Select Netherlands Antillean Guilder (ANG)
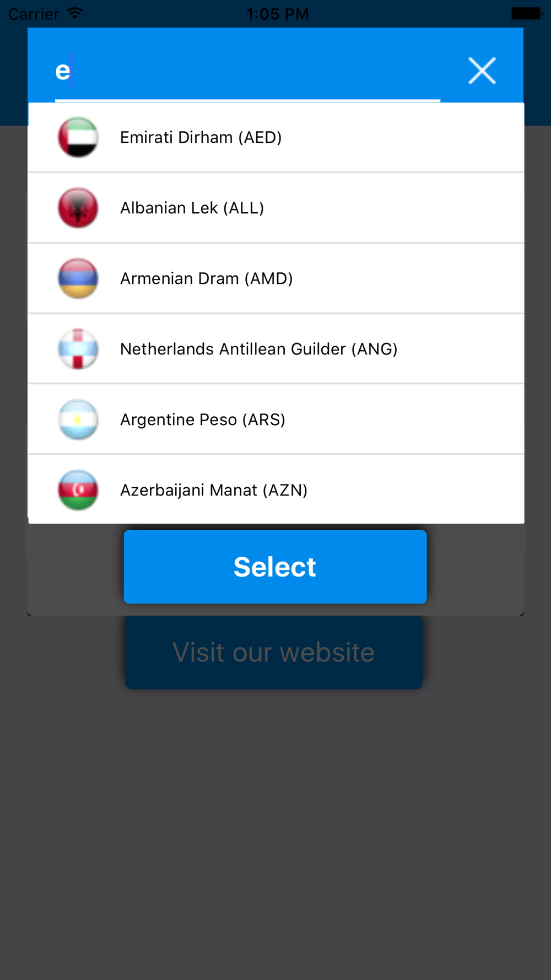The height and width of the screenshot is (980, 551). 276,349
